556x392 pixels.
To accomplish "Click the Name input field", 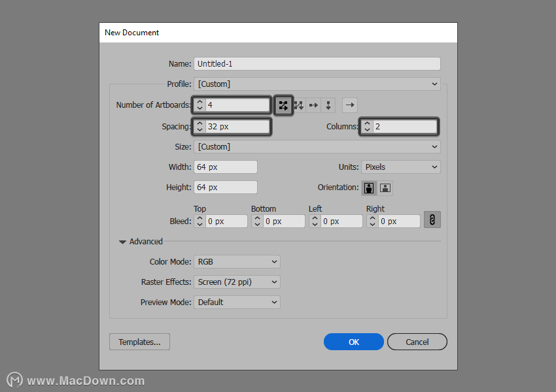I will tap(317, 64).
